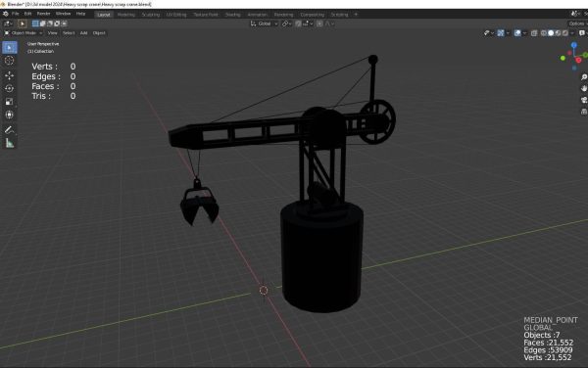Switch to wireframe viewport shading
Screen dimensions: 588x368
[x=544, y=33]
